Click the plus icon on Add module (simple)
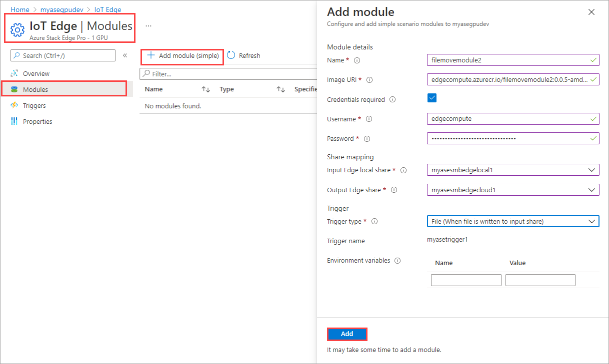 tap(150, 55)
